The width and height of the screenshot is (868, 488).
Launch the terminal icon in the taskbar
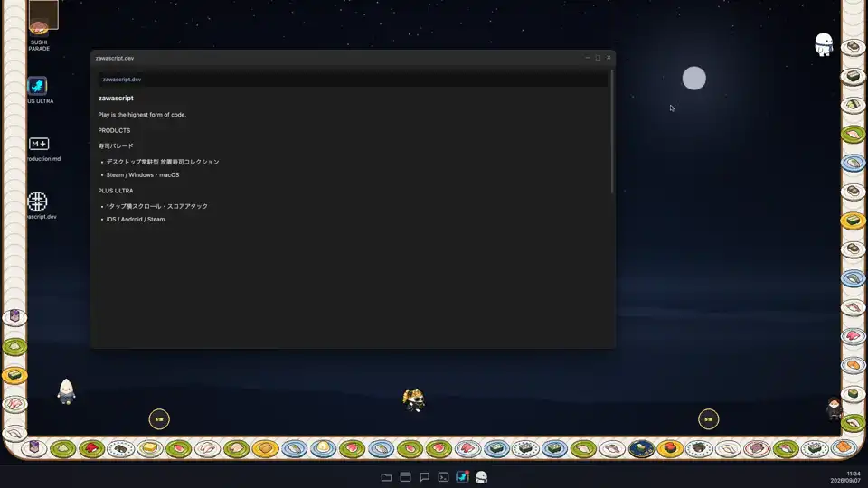pos(443,477)
